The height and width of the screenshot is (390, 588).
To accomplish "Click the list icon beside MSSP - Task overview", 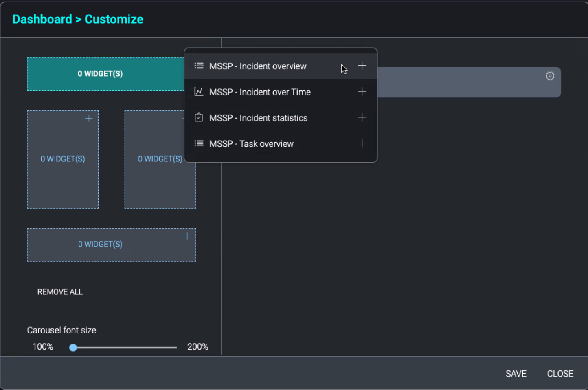I will tap(199, 143).
